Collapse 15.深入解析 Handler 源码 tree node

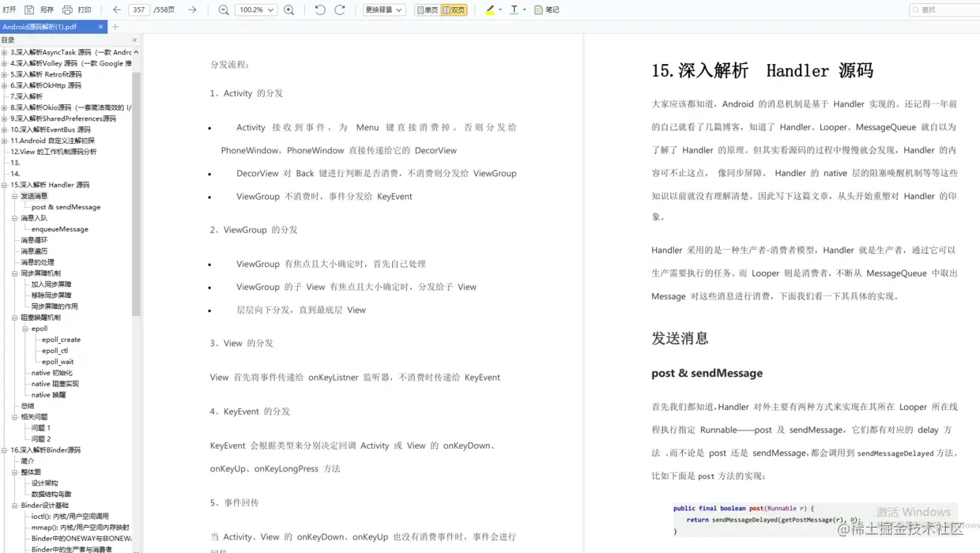tap(4, 185)
